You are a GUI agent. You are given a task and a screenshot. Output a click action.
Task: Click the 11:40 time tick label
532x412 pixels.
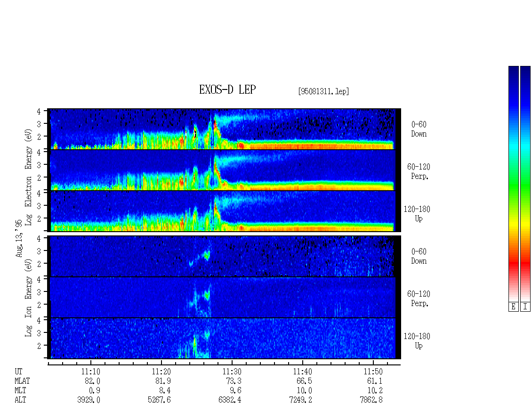click(x=303, y=372)
